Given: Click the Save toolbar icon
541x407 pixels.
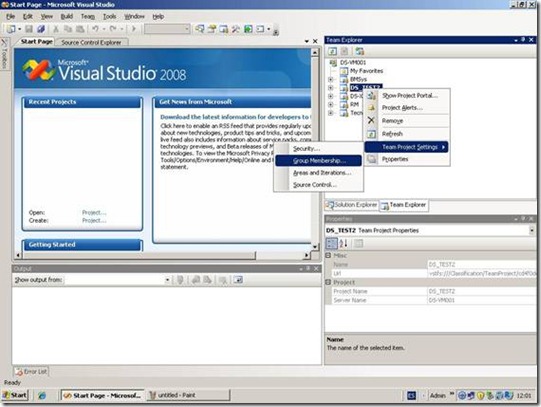Looking at the screenshot, I should tap(29, 29).
